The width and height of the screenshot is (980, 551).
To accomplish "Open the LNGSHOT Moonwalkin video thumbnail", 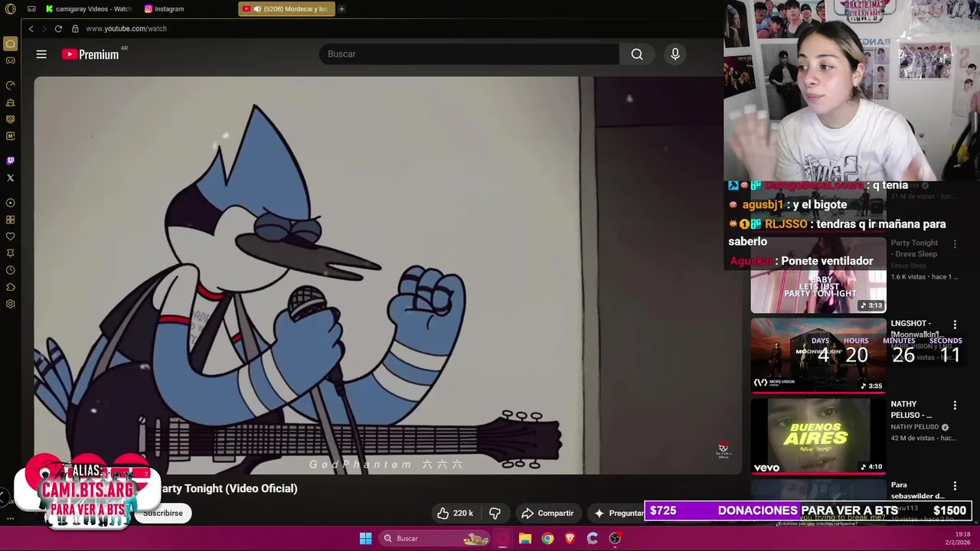I will pyautogui.click(x=818, y=355).
